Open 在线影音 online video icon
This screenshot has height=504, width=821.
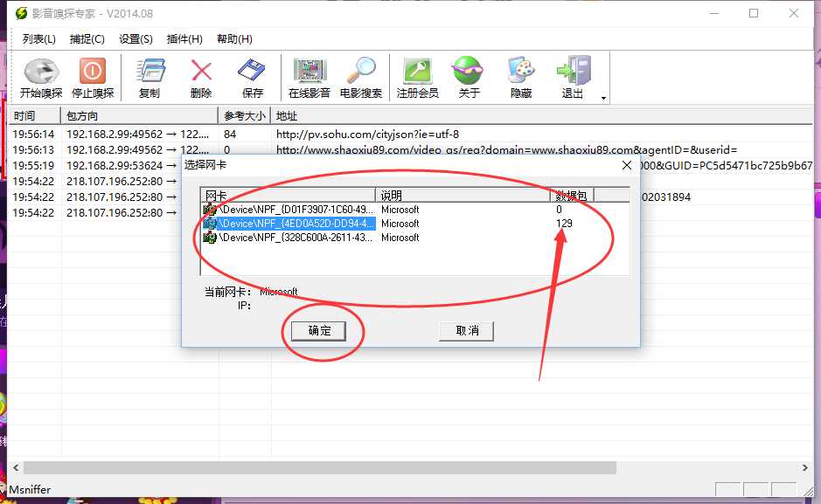309,72
